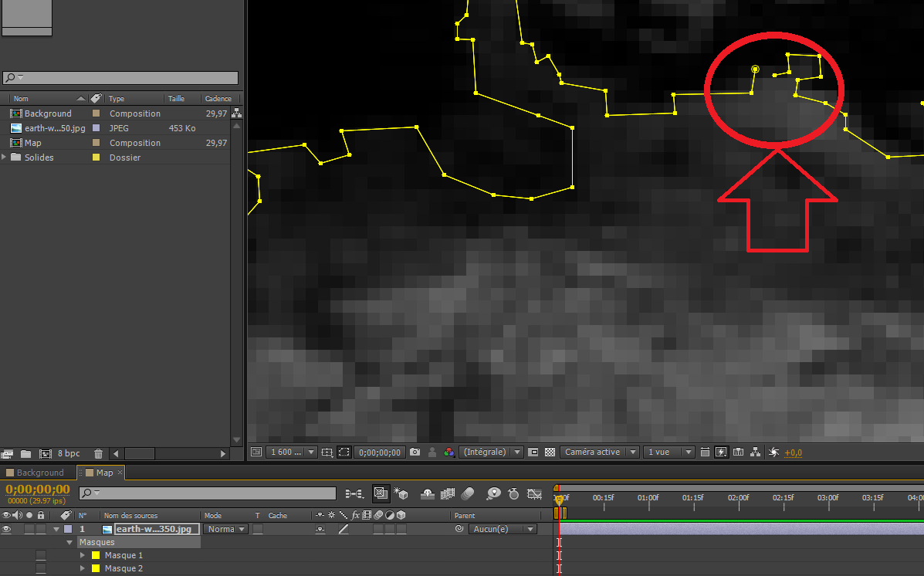Toggle lock checkbox beside Masque 1
The width and height of the screenshot is (924, 576).
click(x=41, y=555)
